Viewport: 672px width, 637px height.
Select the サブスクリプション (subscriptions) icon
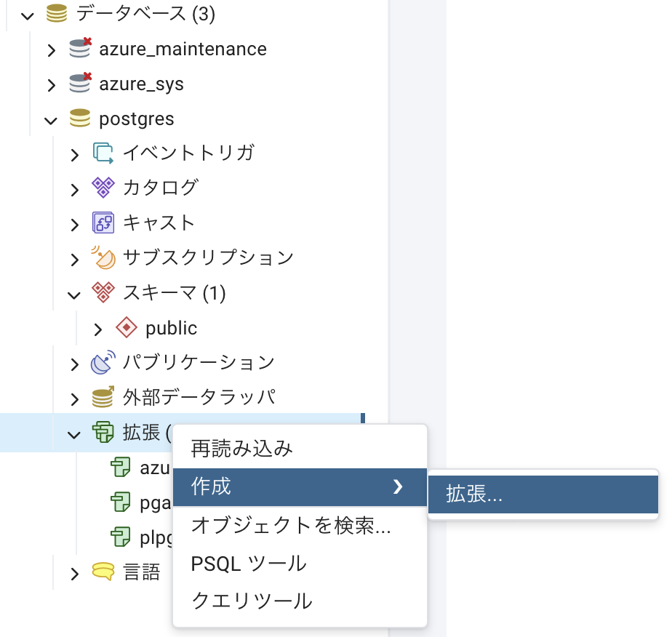point(103,257)
